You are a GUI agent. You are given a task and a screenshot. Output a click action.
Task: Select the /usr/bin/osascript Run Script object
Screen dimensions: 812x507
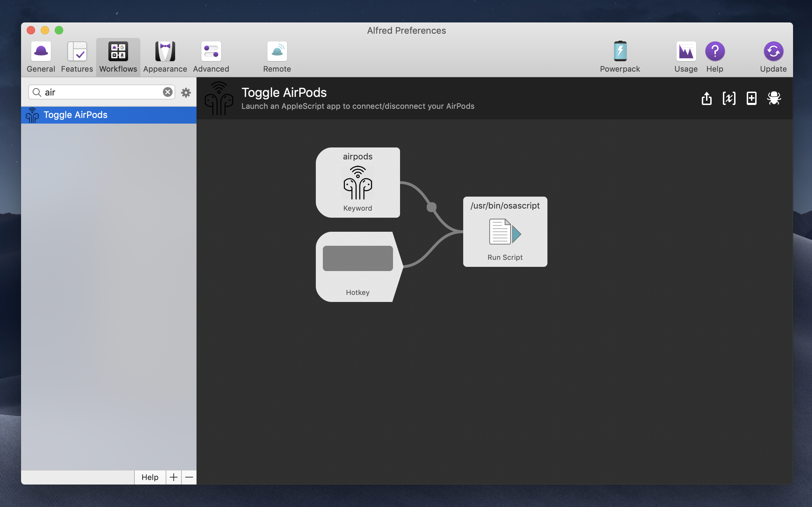click(505, 232)
